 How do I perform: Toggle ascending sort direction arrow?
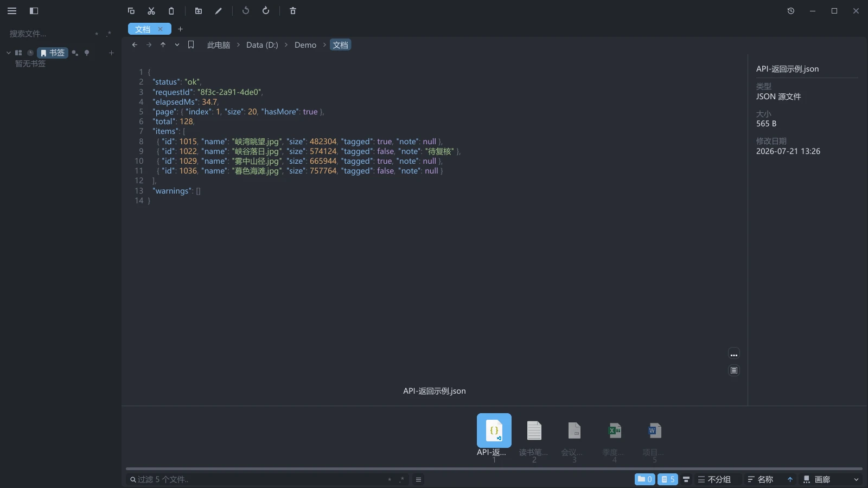[790, 479]
